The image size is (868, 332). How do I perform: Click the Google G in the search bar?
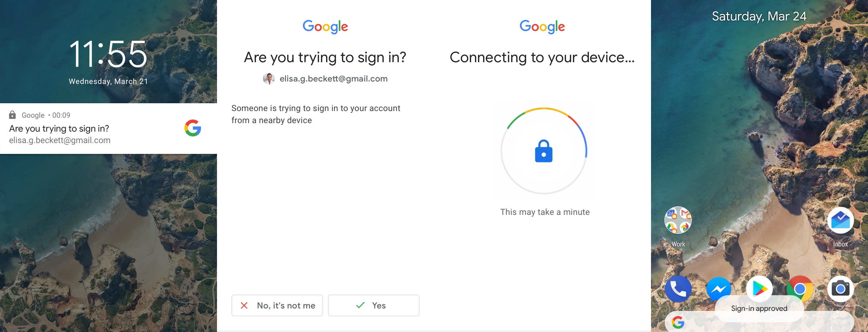click(x=678, y=322)
